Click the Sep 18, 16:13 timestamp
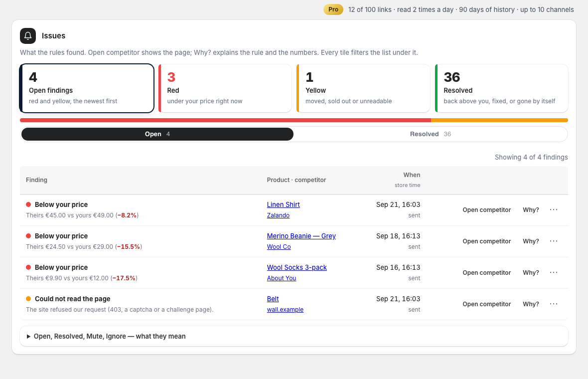Viewport: 588px width, 379px height. pyautogui.click(x=398, y=236)
